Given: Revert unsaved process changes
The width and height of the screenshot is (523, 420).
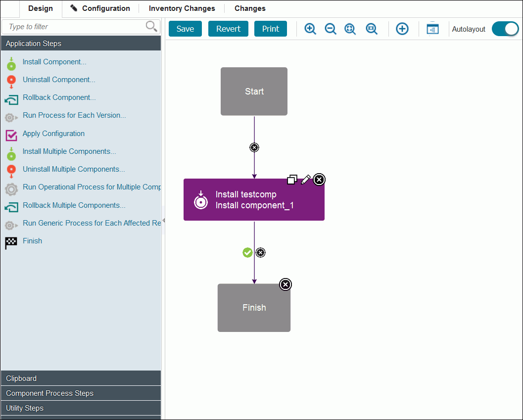Looking at the screenshot, I should click(228, 29).
